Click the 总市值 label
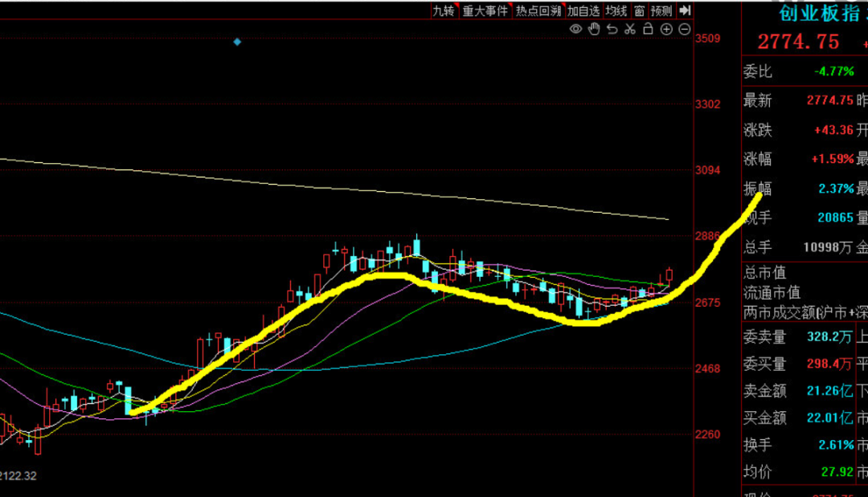The width and height of the screenshot is (868, 497). tap(764, 272)
